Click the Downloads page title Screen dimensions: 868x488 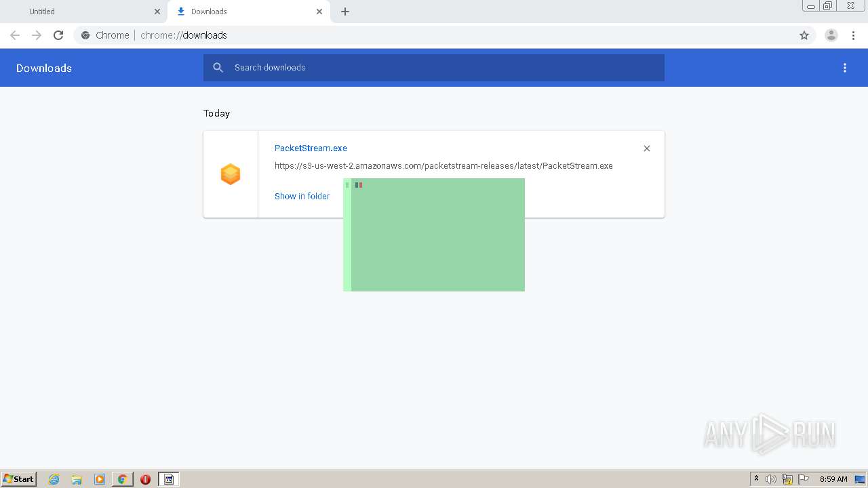point(44,68)
